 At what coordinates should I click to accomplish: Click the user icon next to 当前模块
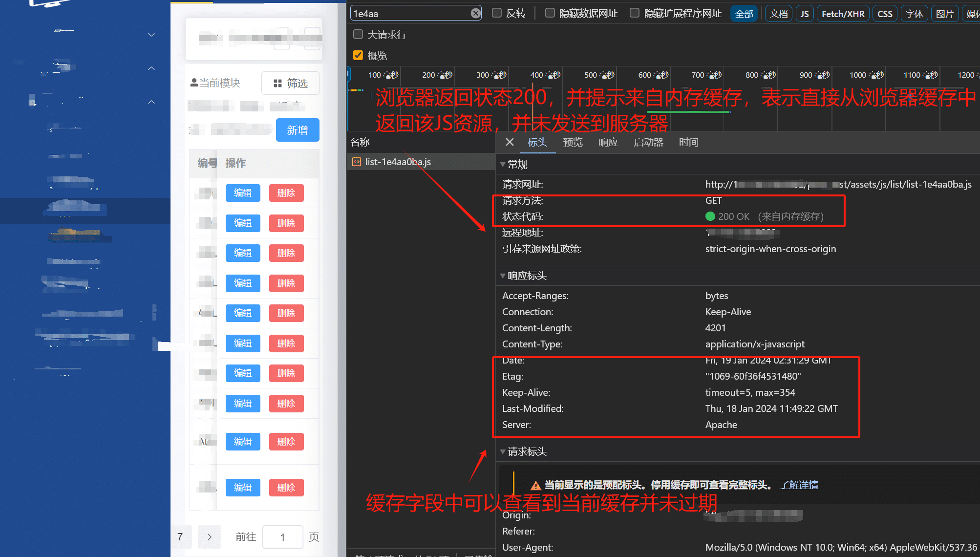pyautogui.click(x=194, y=83)
